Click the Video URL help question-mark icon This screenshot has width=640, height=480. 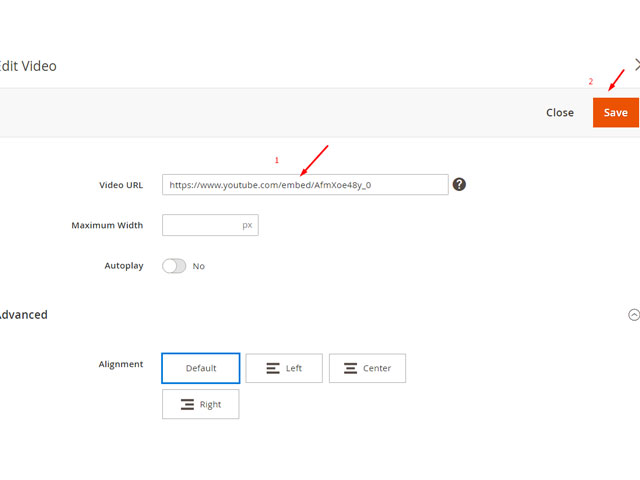pyautogui.click(x=459, y=184)
